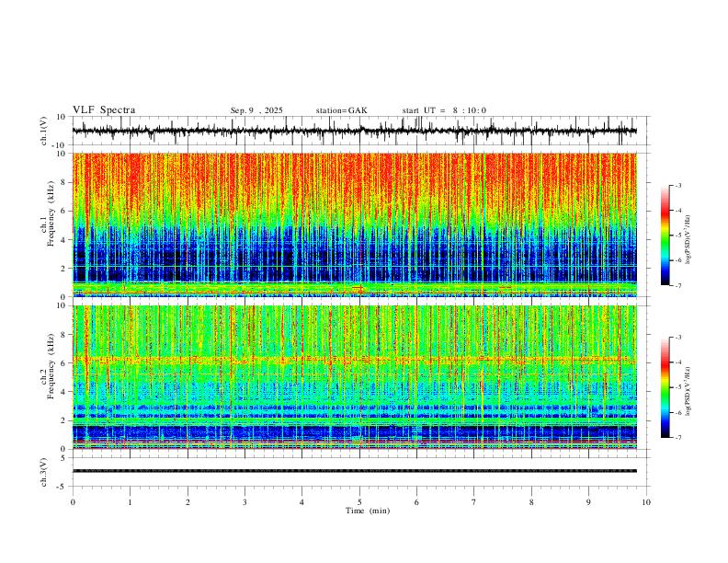
Task: Click inside the ch.1 spectrogram panel
Action: coord(355,224)
